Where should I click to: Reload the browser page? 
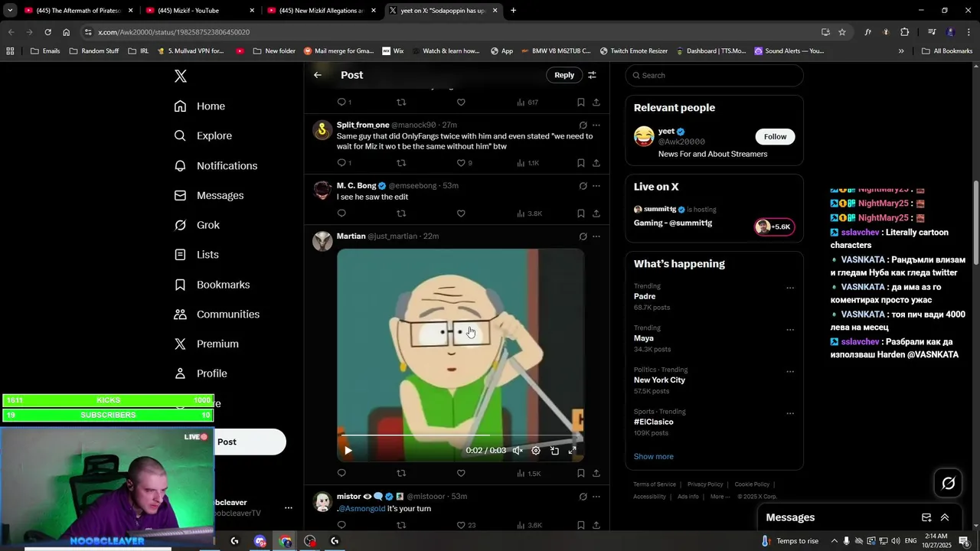click(x=47, y=32)
